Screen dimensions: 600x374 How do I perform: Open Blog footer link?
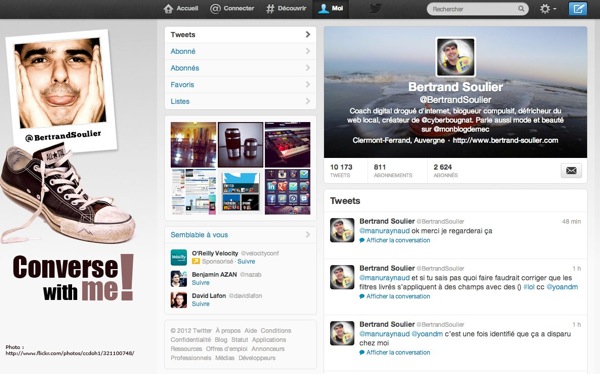(221, 340)
